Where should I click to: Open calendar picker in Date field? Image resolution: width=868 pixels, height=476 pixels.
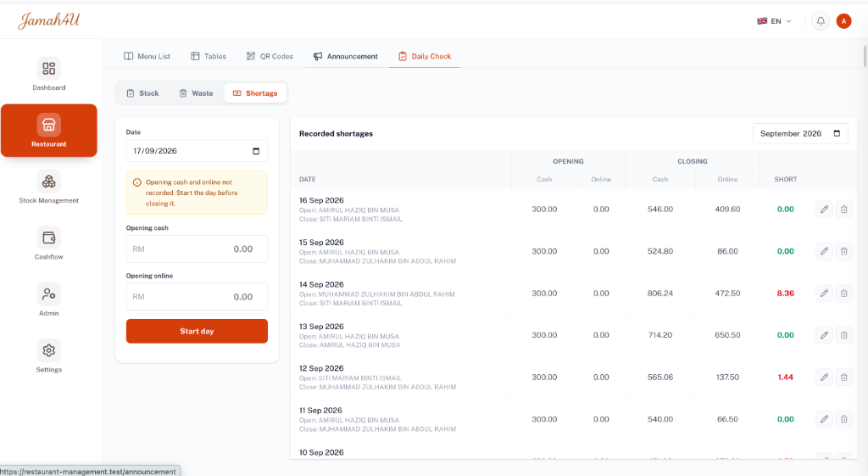(256, 151)
